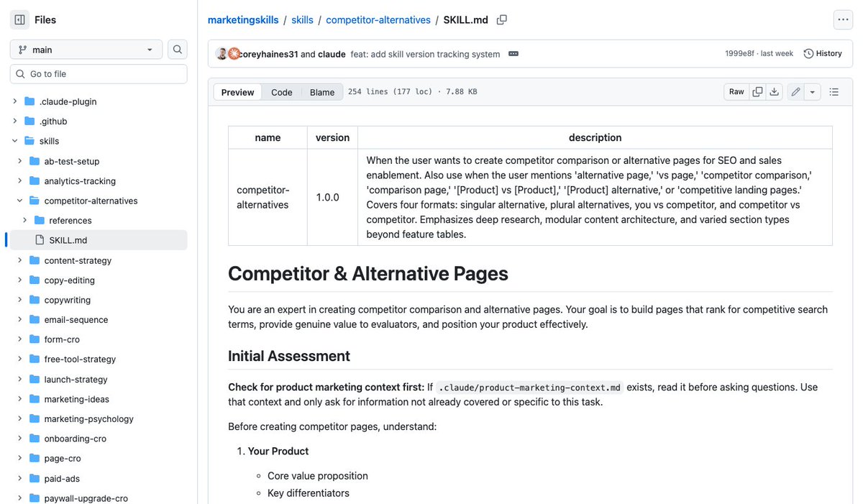Open the paywall-upgrade-cro folder

[x=86, y=498]
